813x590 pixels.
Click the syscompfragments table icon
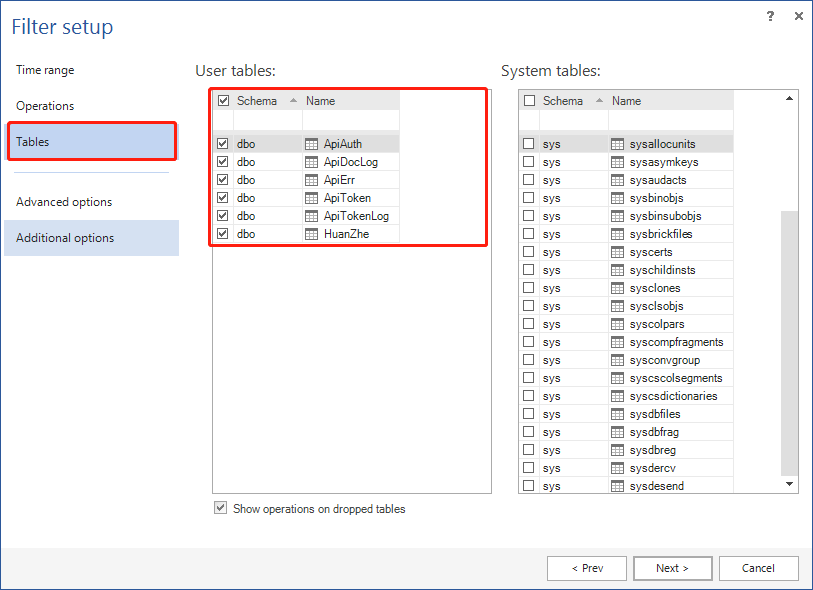(617, 342)
